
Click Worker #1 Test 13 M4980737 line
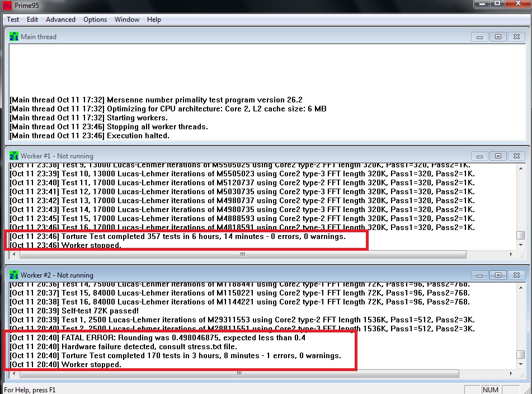pyautogui.click(x=242, y=200)
